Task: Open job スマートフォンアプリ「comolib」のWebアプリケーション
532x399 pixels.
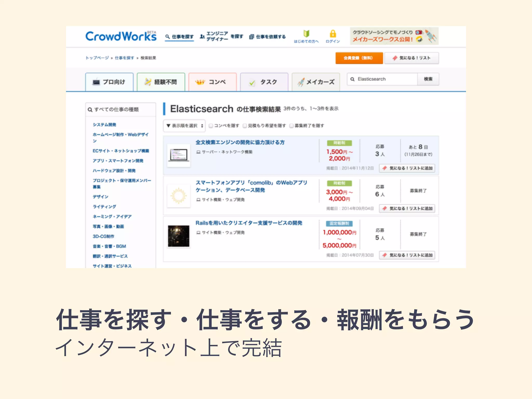Action: (251, 186)
